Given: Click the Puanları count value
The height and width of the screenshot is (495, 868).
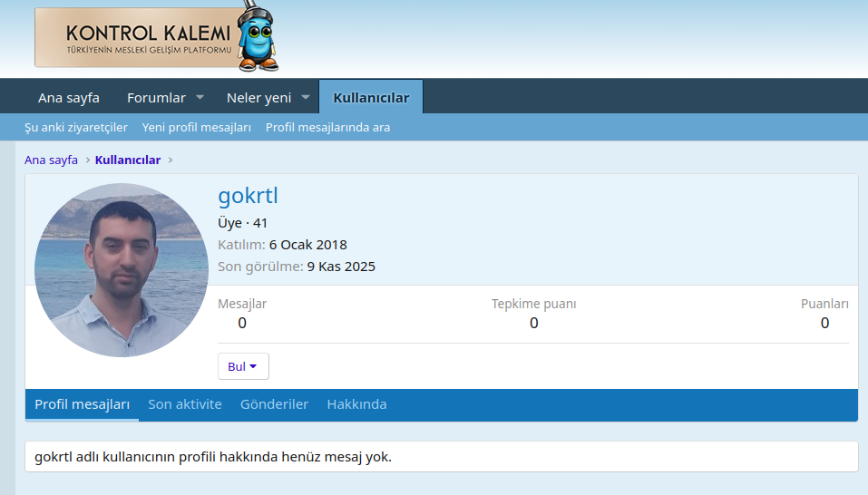Looking at the screenshot, I should point(824,323).
